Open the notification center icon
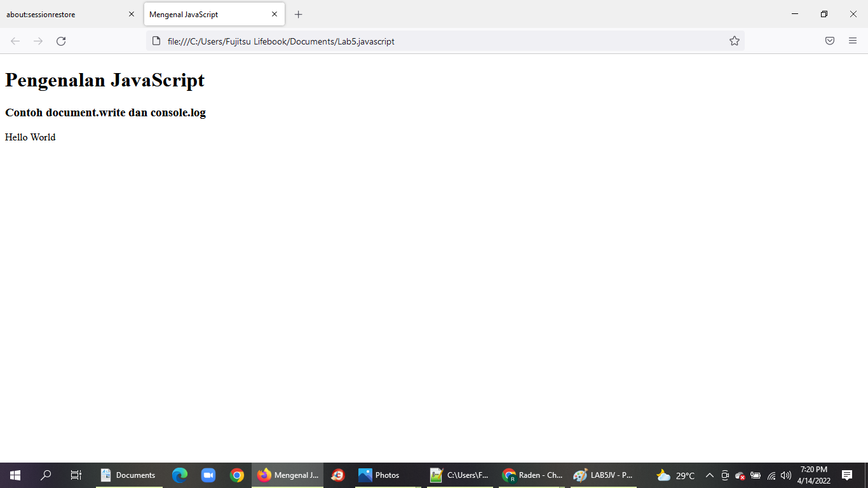Viewport: 868px width, 488px height. (x=847, y=475)
